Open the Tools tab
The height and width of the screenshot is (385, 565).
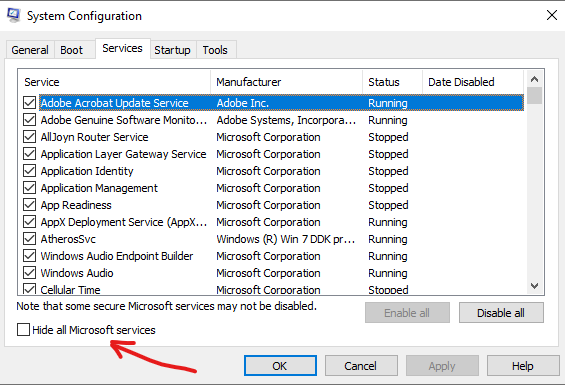coord(215,50)
